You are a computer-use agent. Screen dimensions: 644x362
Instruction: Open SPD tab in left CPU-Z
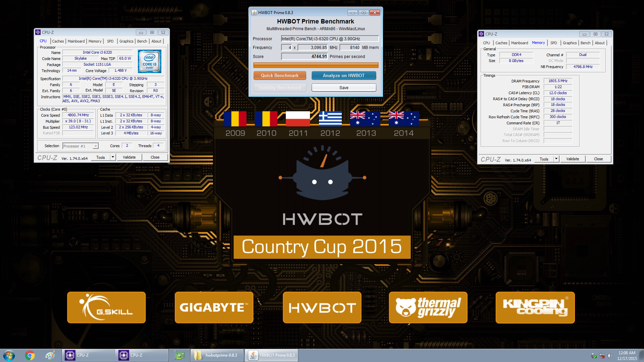point(110,41)
